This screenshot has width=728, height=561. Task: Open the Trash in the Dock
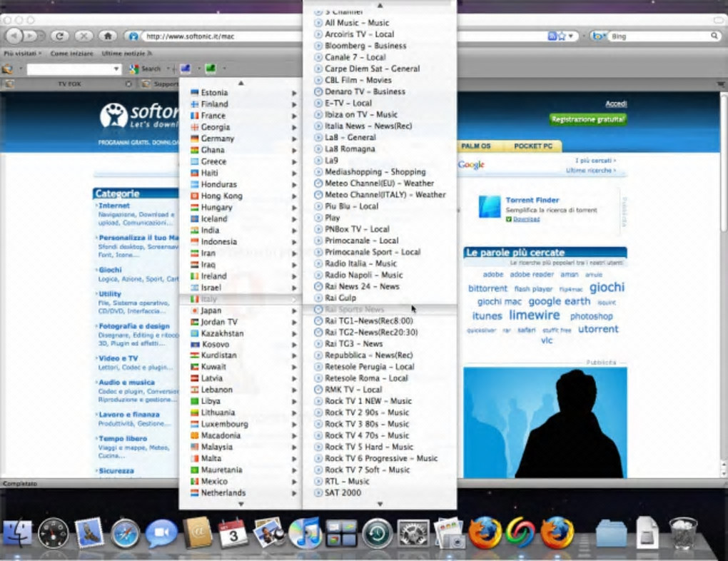click(682, 533)
